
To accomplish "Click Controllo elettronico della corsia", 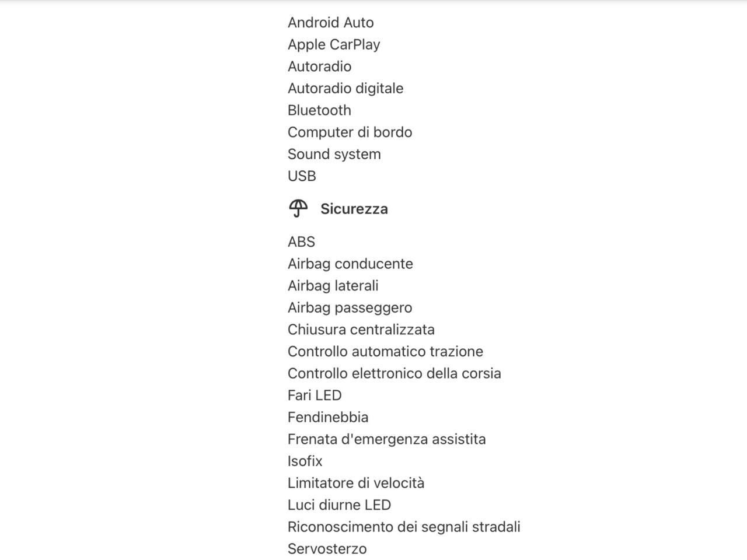I will 394,373.
